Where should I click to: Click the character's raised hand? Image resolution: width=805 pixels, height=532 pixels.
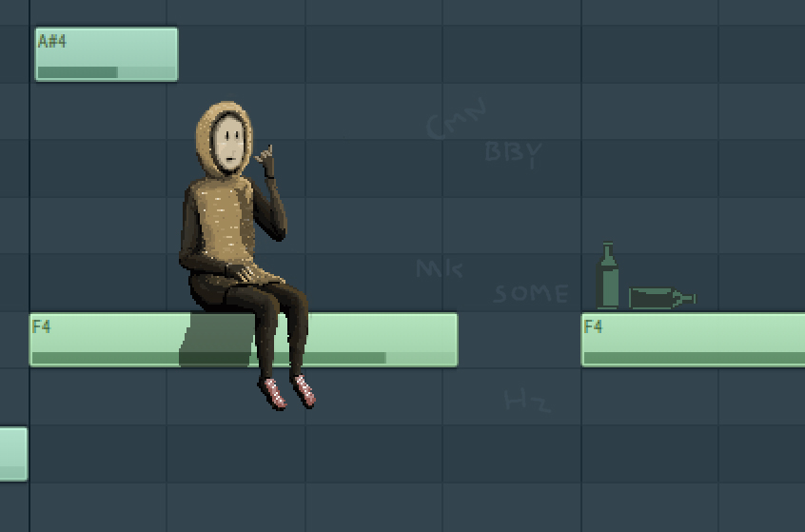click(266, 160)
